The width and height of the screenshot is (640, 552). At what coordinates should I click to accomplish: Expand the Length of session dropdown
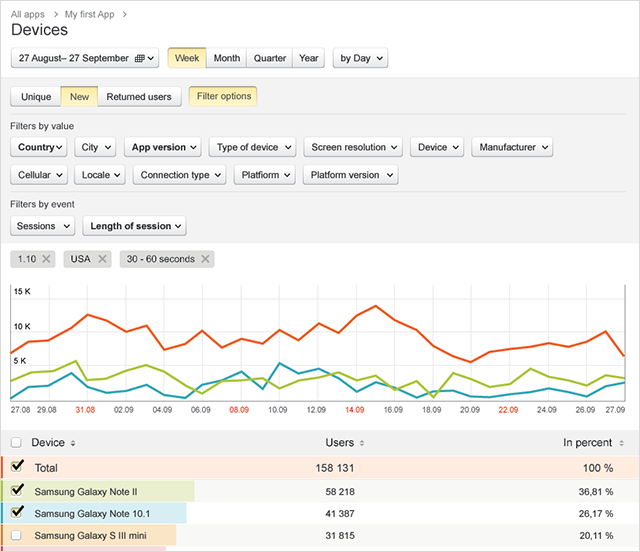[x=134, y=226]
